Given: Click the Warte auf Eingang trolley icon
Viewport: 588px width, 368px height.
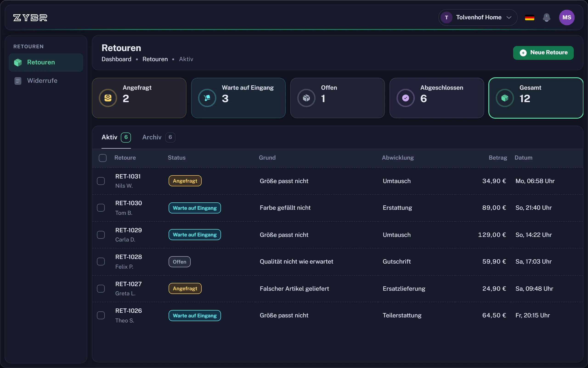Looking at the screenshot, I should pyautogui.click(x=207, y=98).
